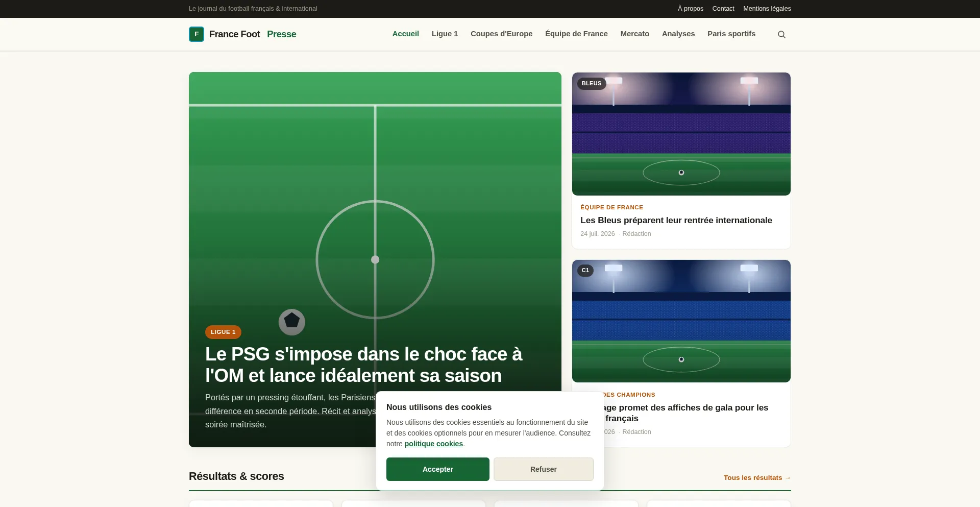This screenshot has width=980, height=507.
Task: Open the Ligue 1 section
Action: tap(445, 34)
